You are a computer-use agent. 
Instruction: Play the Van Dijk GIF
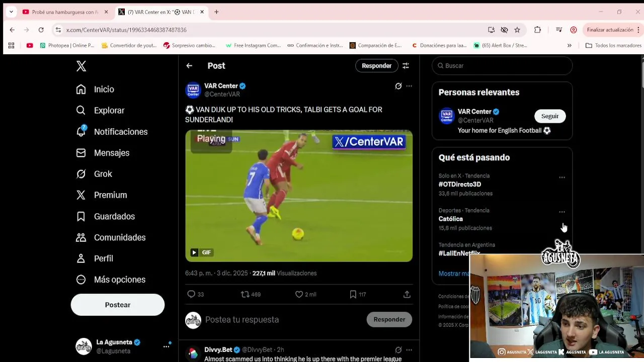299,196
